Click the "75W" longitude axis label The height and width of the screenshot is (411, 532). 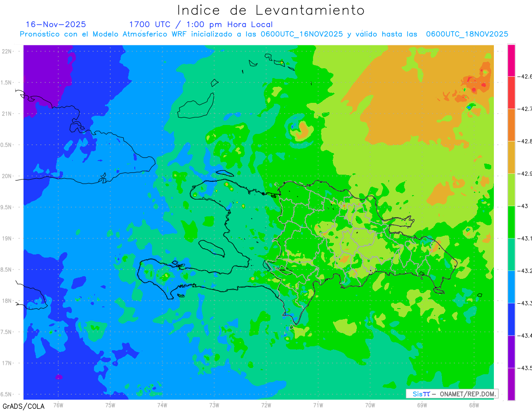[110, 405]
